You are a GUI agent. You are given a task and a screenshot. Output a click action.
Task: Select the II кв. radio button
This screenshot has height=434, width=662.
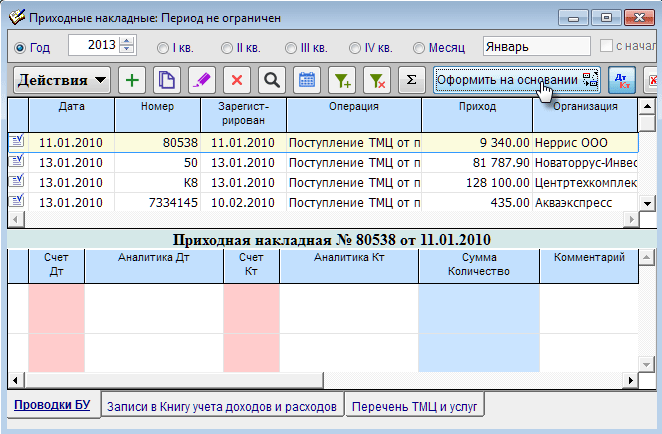click(227, 48)
